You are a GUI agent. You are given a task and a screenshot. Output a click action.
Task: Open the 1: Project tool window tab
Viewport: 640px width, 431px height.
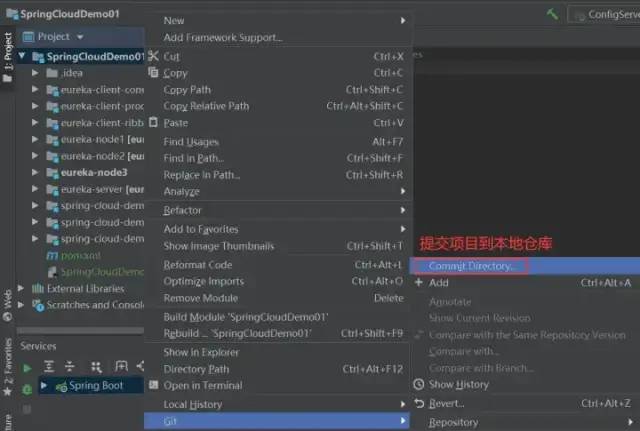coord(7,56)
